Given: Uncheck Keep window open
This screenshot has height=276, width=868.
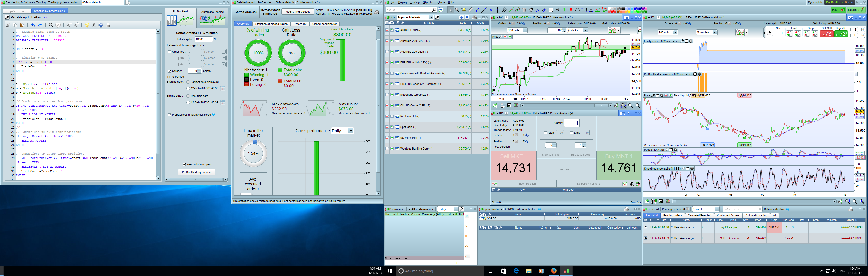Looking at the screenshot, I should pyautogui.click(x=184, y=165).
